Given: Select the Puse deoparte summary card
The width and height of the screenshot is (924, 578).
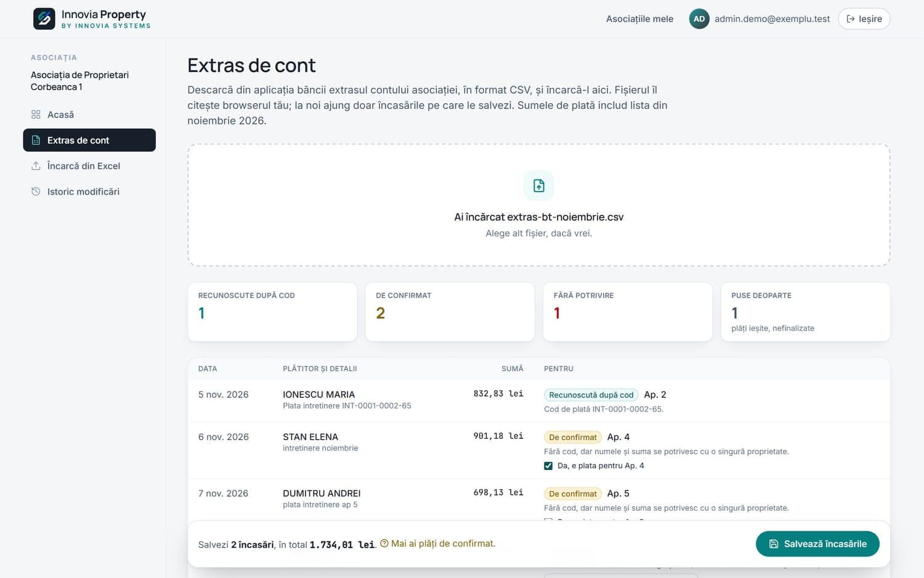Looking at the screenshot, I should [806, 312].
